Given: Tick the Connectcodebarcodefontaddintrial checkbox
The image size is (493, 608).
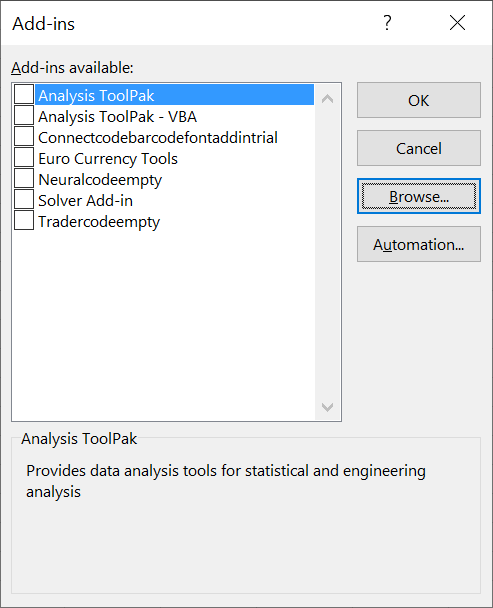Looking at the screenshot, I should [x=24, y=136].
